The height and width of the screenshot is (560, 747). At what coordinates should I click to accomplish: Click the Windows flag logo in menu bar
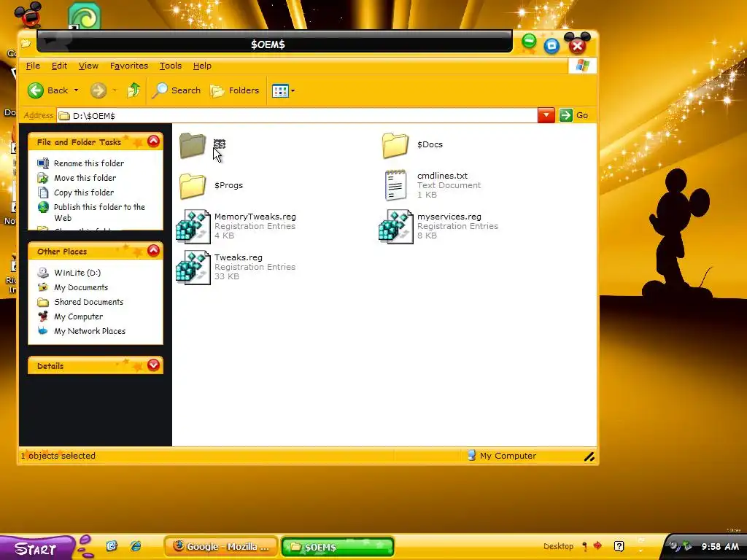coord(582,66)
